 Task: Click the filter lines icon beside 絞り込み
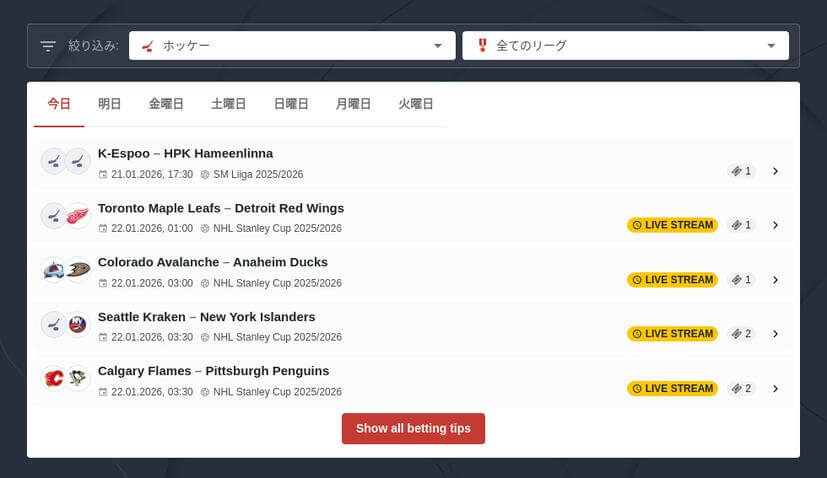(x=48, y=46)
